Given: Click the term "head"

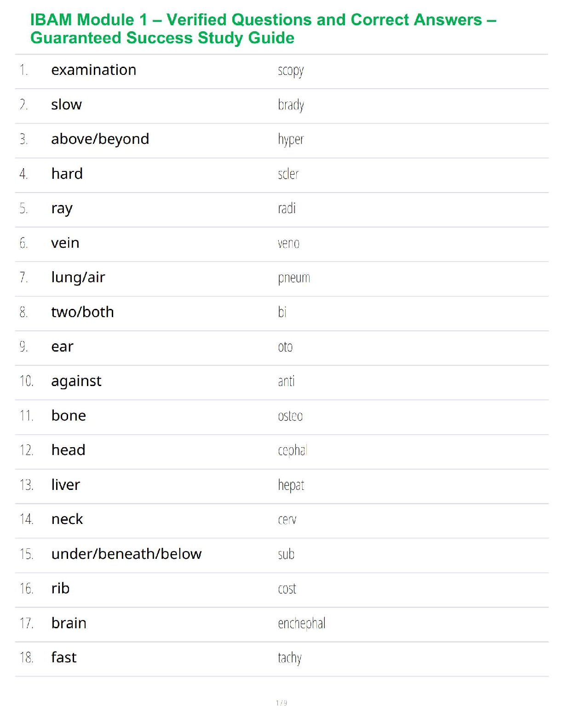Looking at the screenshot, I should point(68,450).
